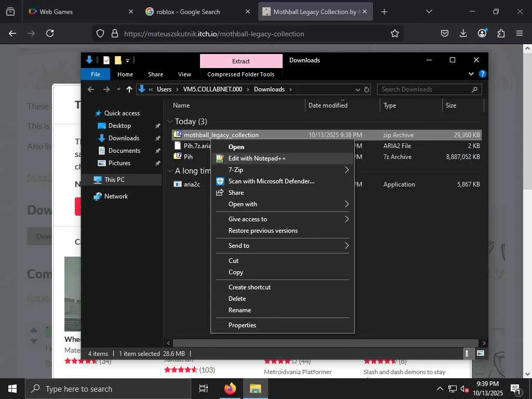
Task: Open address bar history dropdown
Action: pyautogui.click(x=357, y=89)
